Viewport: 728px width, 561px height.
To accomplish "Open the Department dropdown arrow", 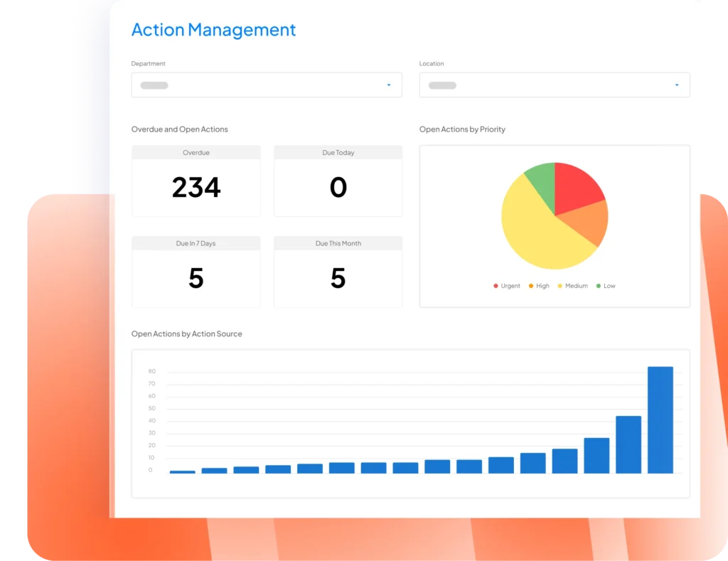I will pyautogui.click(x=389, y=85).
